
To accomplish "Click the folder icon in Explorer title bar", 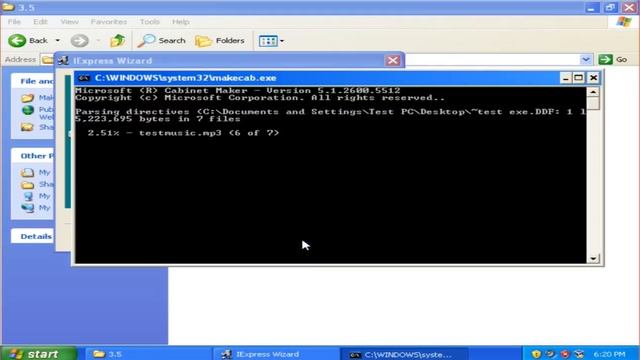I will click(x=8, y=7).
